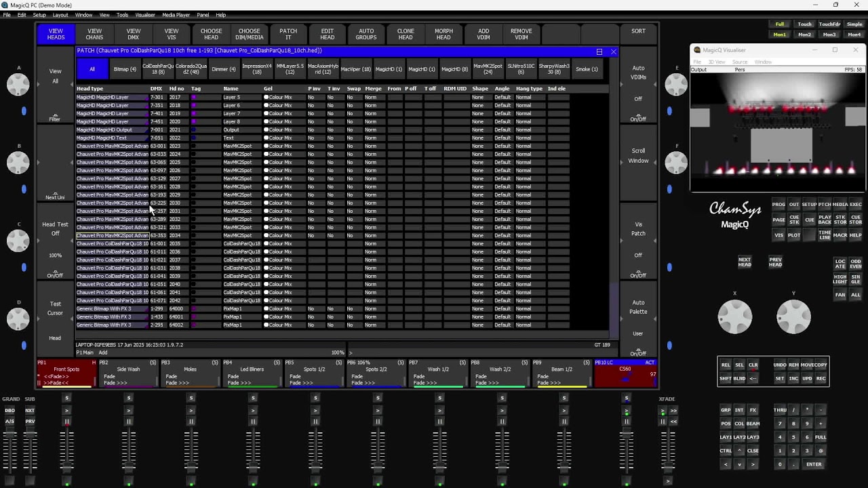Click the HELP console key

[x=856, y=235]
